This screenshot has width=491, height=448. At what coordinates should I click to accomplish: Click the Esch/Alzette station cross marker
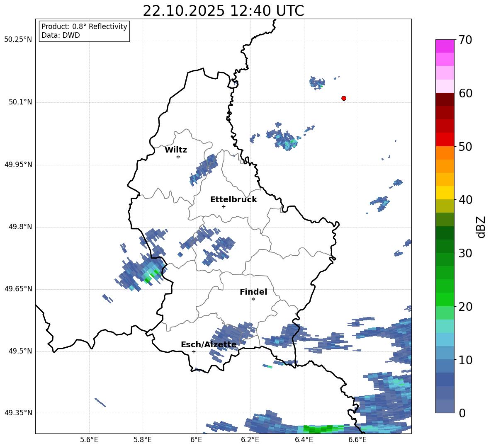[x=194, y=351]
